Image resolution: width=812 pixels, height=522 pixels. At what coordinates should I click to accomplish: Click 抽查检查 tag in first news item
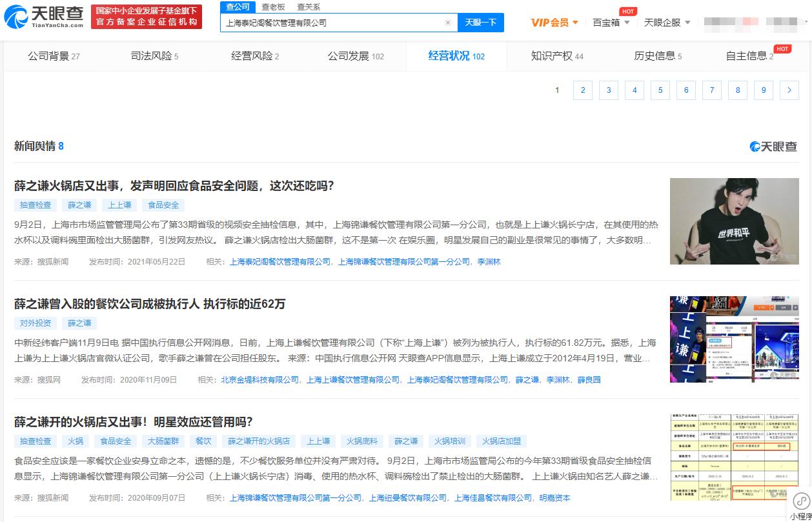(x=36, y=205)
